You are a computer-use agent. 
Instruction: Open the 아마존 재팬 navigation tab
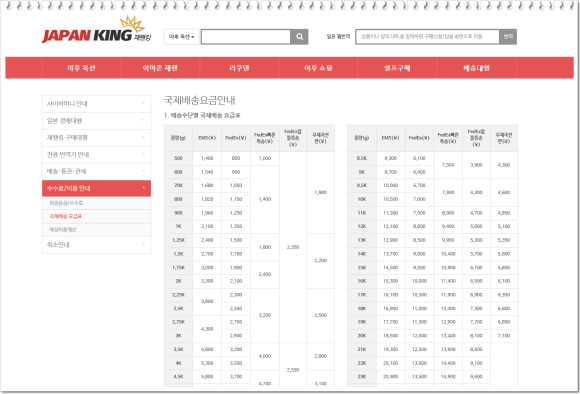point(160,68)
